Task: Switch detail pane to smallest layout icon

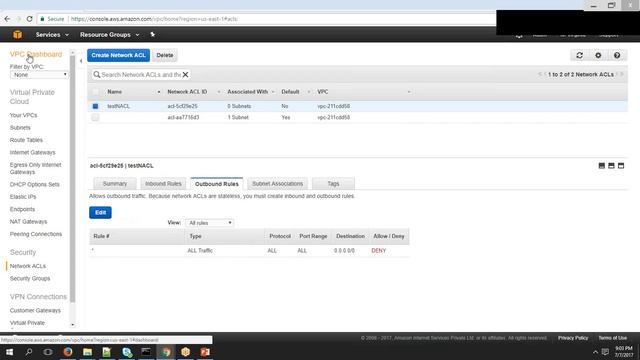Action: pyautogui.click(x=601, y=166)
